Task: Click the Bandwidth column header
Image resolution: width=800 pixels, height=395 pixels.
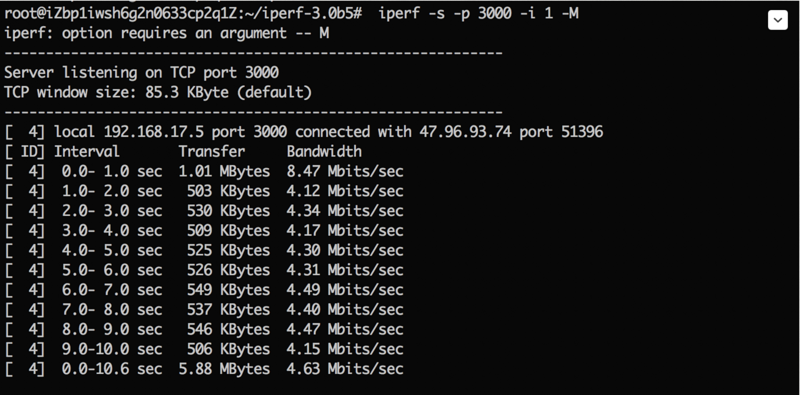Action: (x=324, y=152)
